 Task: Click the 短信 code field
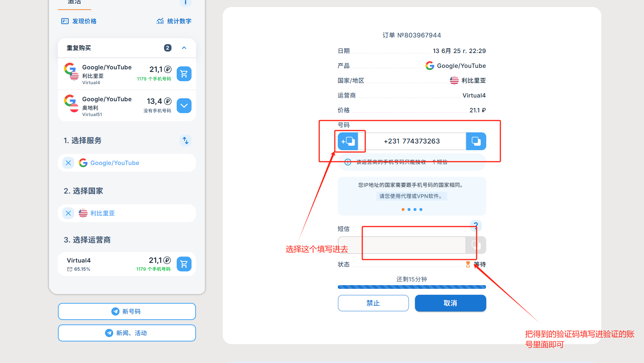tap(402, 245)
